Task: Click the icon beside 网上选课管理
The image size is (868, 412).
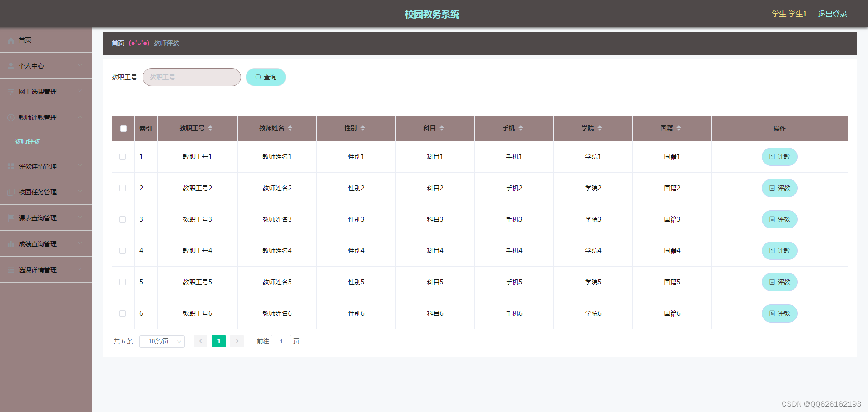Action: click(11, 92)
